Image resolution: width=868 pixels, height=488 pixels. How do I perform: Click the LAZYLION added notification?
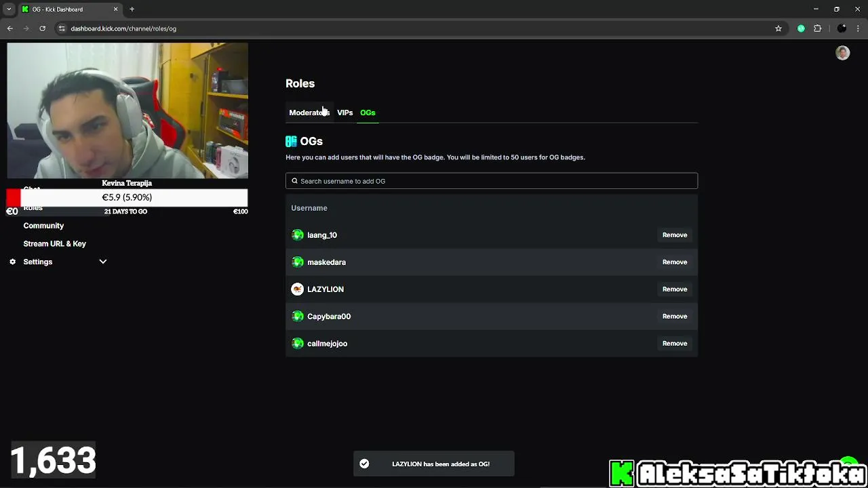click(434, 464)
